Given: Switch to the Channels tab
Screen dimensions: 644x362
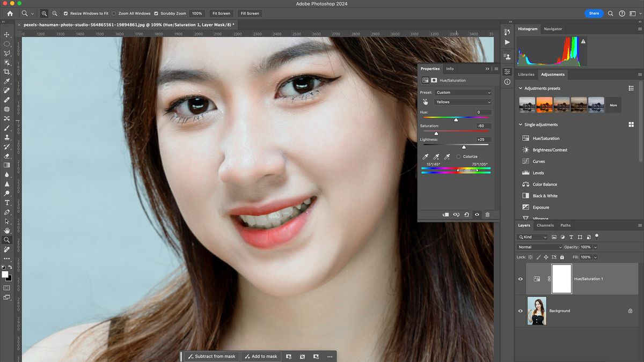Looking at the screenshot, I should [545, 225].
